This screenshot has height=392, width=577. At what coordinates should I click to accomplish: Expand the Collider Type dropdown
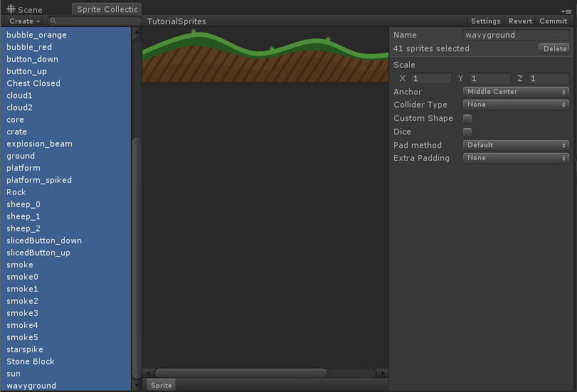(x=516, y=105)
